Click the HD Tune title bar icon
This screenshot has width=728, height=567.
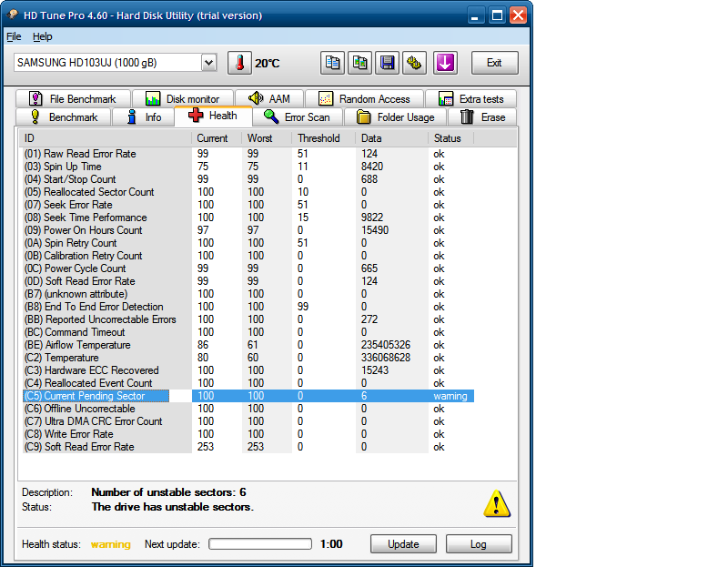click(12, 15)
